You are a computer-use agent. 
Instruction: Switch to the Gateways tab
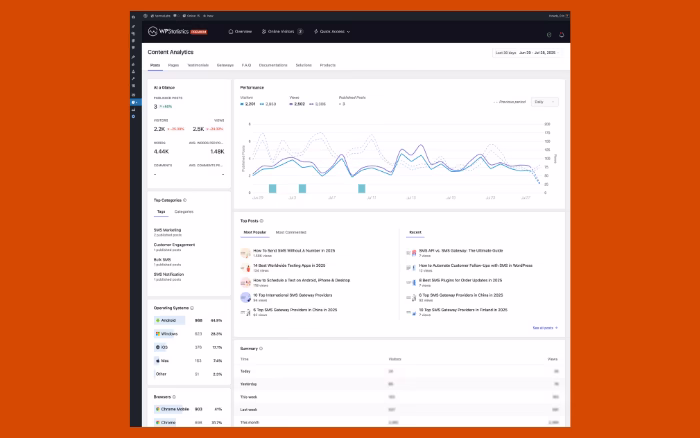pyautogui.click(x=225, y=65)
